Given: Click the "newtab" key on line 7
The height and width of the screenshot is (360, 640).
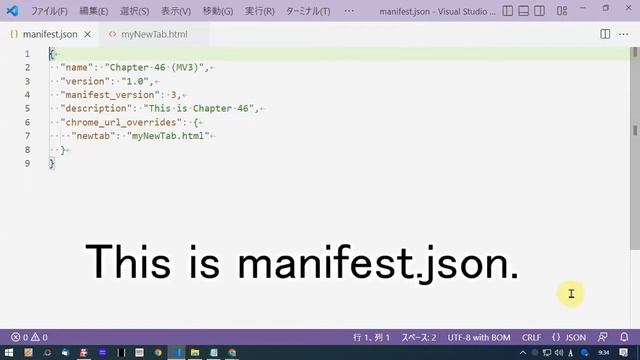Looking at the screenshot, I should tap(93, 136).
